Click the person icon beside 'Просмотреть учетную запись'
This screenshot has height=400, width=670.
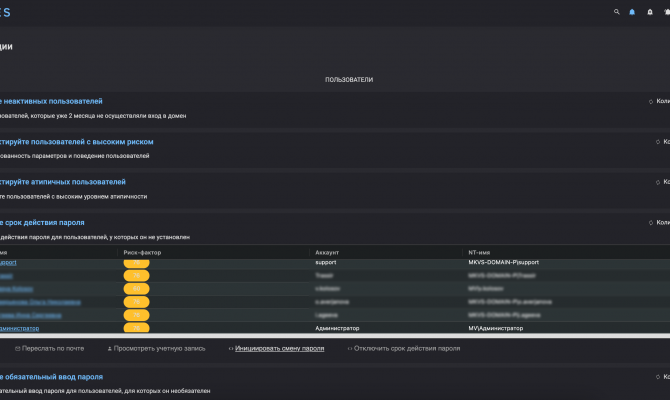click(x=109, y=349)
